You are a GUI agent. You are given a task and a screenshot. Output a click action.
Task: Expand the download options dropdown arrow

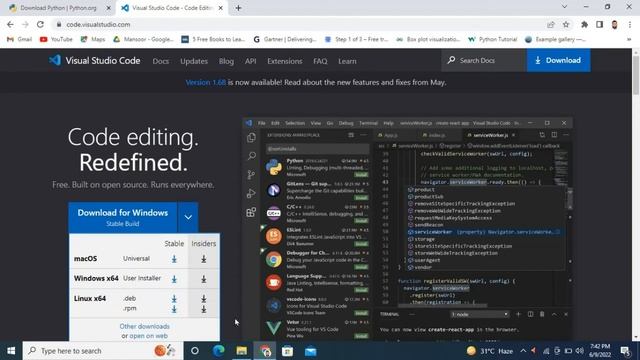pos(188,217)
